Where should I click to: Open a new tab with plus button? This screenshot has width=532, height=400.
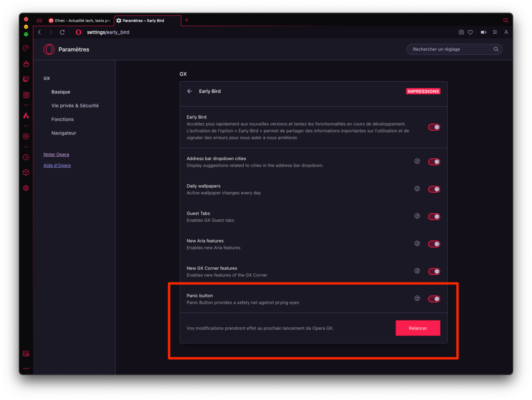coord(187,20)
